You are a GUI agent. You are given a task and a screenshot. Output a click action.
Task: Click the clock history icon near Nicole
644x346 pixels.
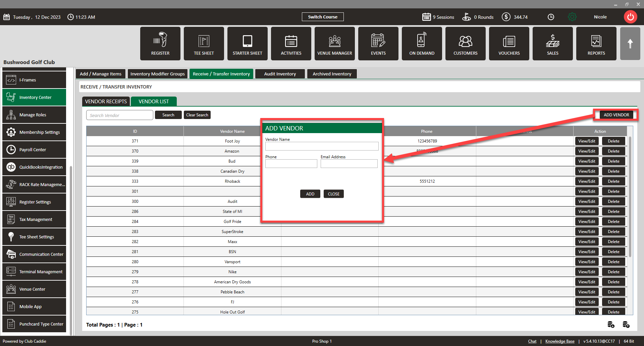[x=551, y=17]
